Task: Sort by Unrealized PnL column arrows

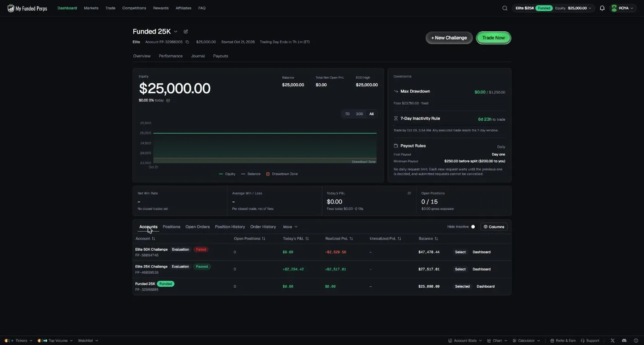Action: pos(399,238)
